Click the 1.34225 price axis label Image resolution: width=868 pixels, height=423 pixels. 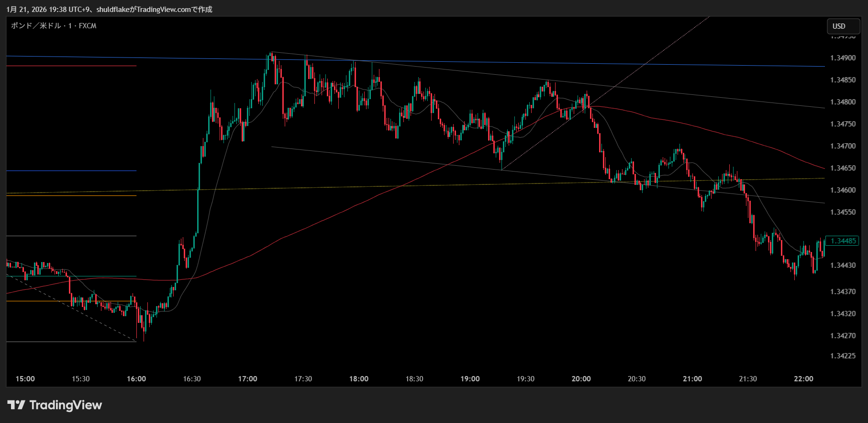coord(843,356)
